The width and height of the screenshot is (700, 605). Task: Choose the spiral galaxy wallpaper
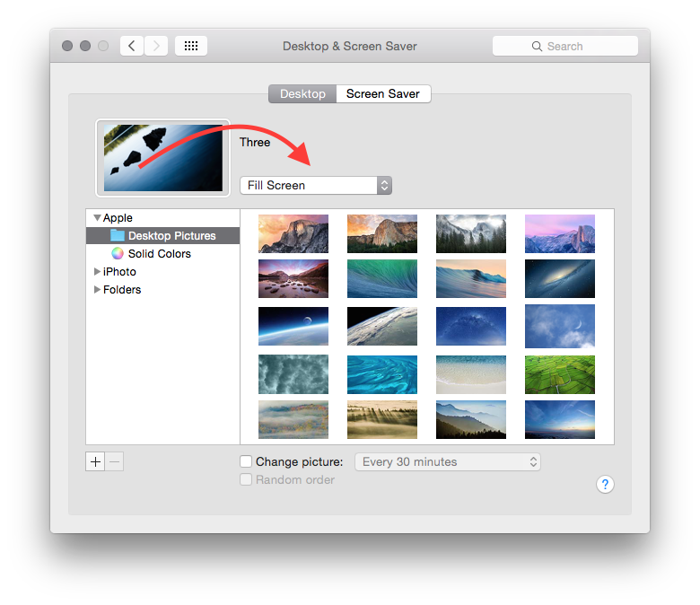(560, 278)
